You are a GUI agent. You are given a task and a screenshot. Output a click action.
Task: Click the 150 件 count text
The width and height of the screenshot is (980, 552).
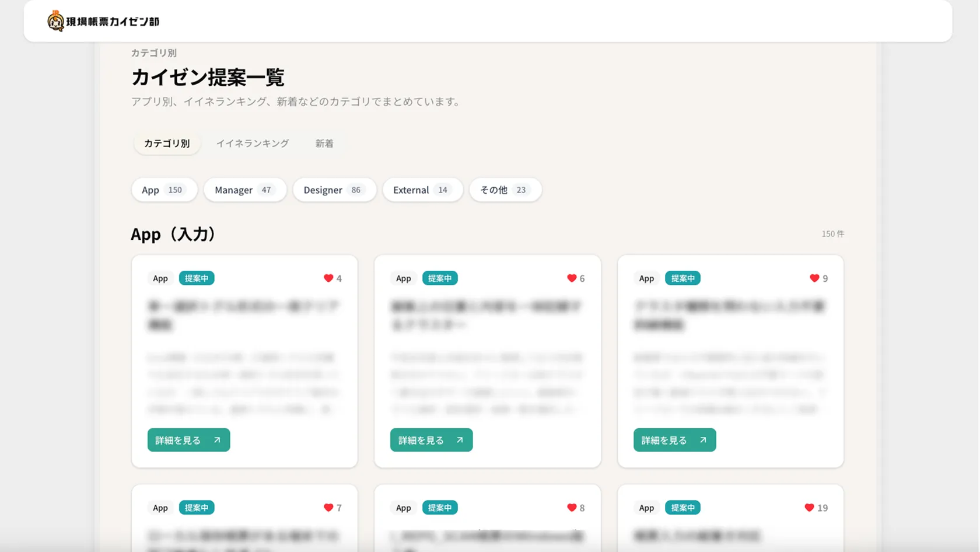pos(832,233)
